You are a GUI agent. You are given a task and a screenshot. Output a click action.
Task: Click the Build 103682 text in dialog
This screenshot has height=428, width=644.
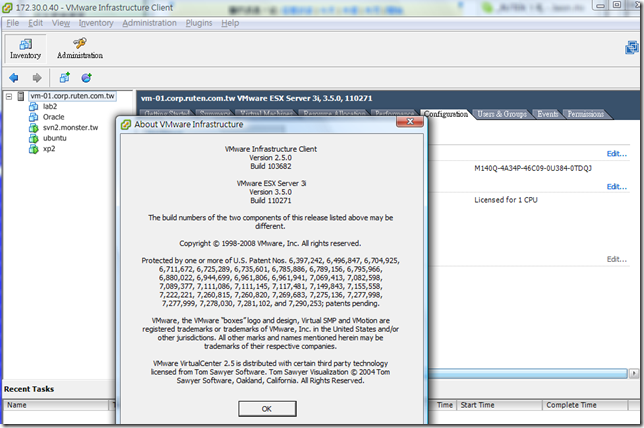click(x=271, y=166)
